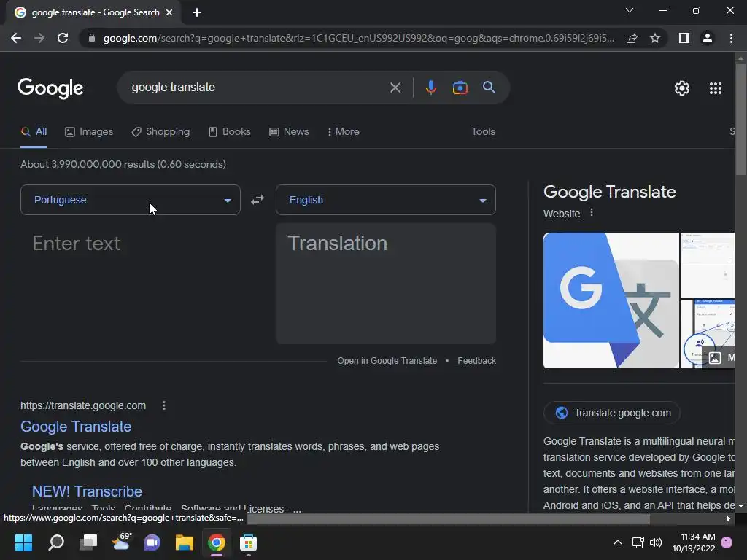Click the Feedback link
The width and height of the screenshot is (747, 560).
point(476,361)
